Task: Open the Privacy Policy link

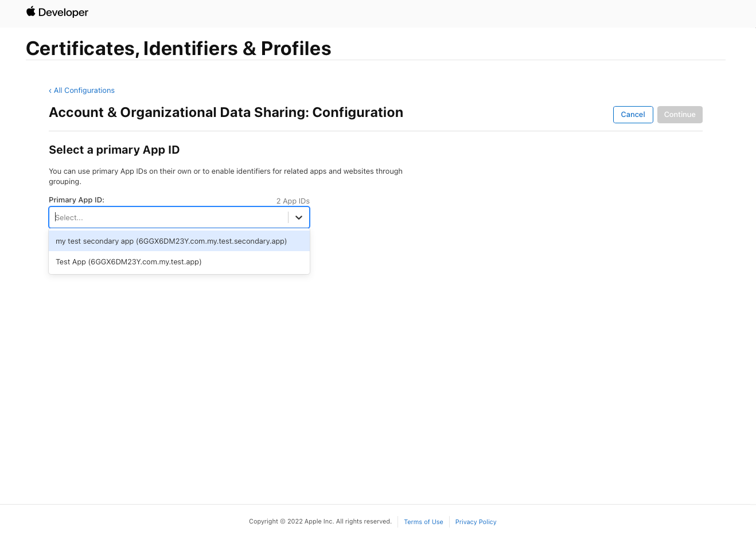Action: tap(476, 522)
